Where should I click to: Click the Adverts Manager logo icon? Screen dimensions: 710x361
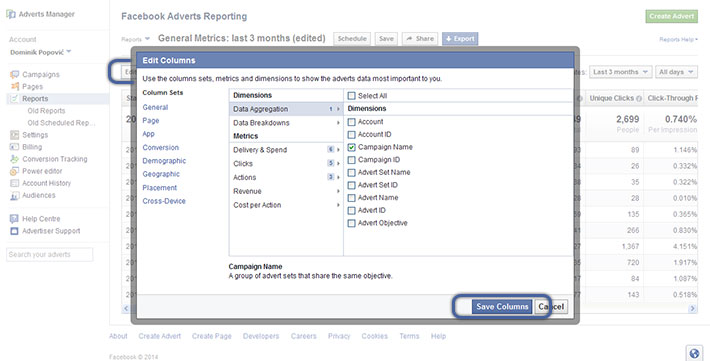pyautogui.click(x=11, y=14)
